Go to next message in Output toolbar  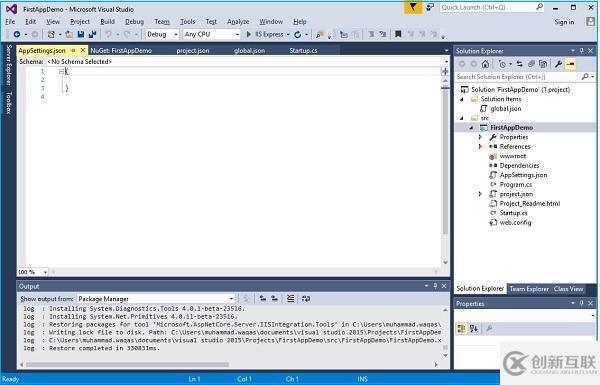click(x=274, y=298)
